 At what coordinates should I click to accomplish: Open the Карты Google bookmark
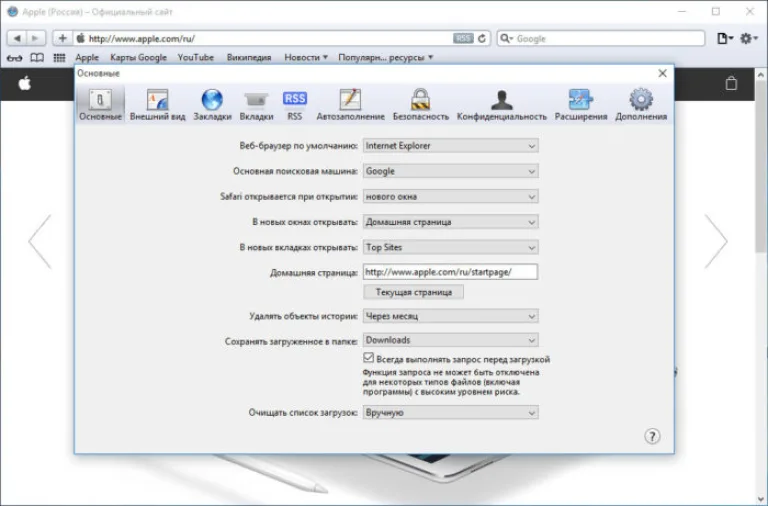(138, 57)
